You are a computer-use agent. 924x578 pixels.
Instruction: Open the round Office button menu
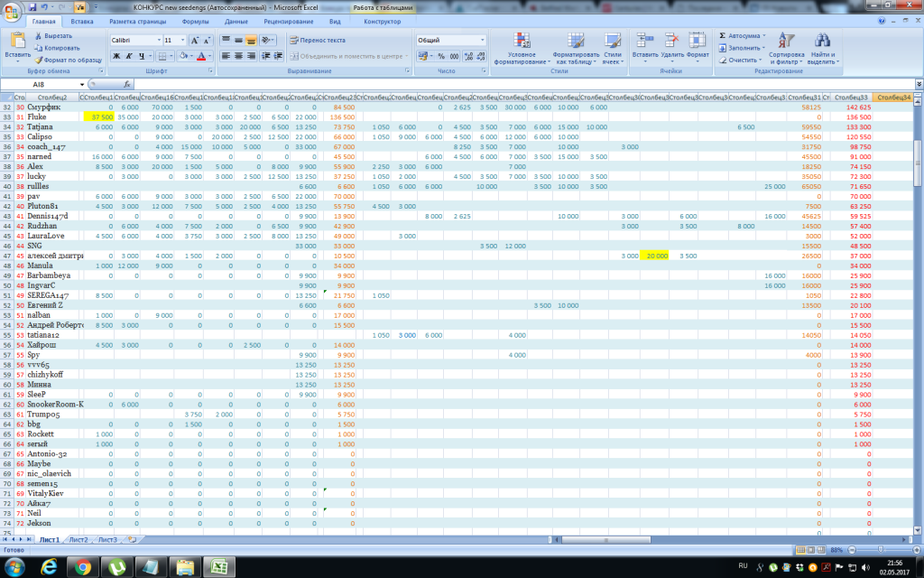pos(11,11)
